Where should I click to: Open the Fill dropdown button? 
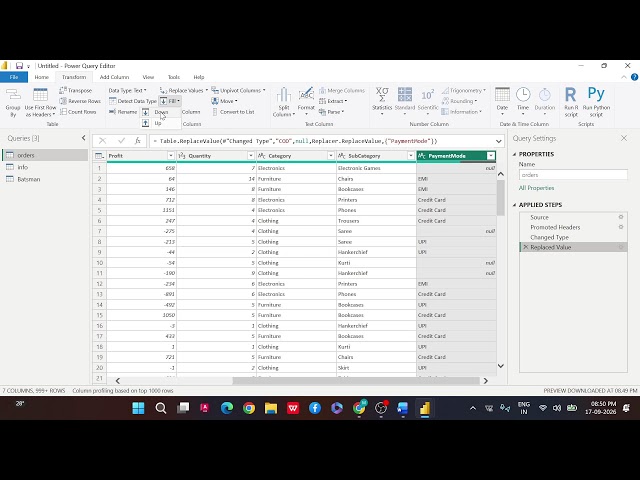pyautogui.click(x=170, y=101)
